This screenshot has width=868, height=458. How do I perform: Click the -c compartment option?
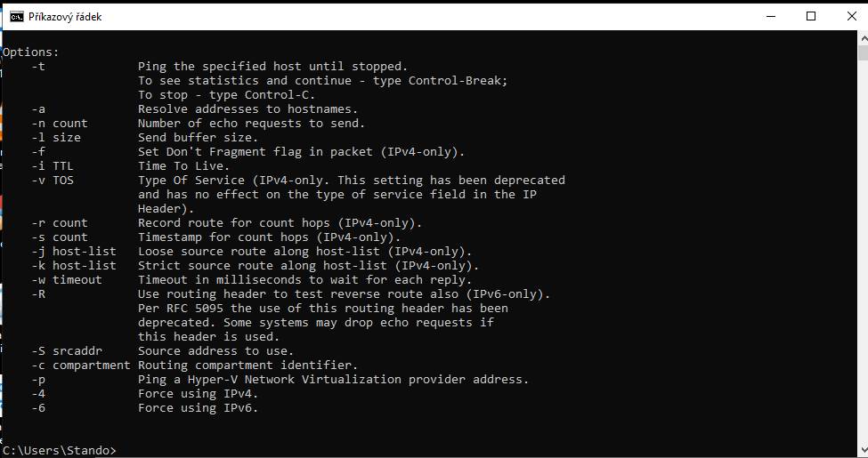point(81,366)
